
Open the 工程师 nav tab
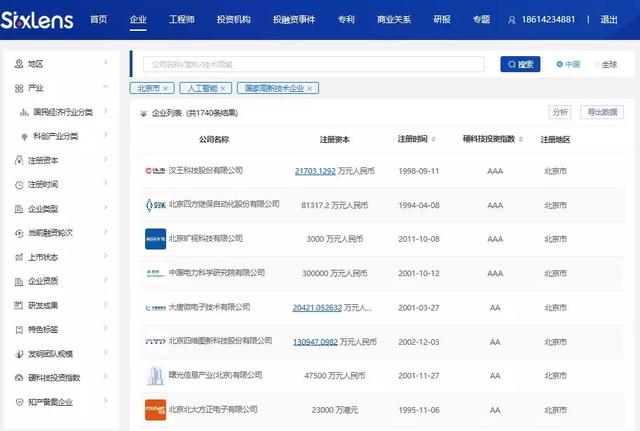tap(182, 19)
